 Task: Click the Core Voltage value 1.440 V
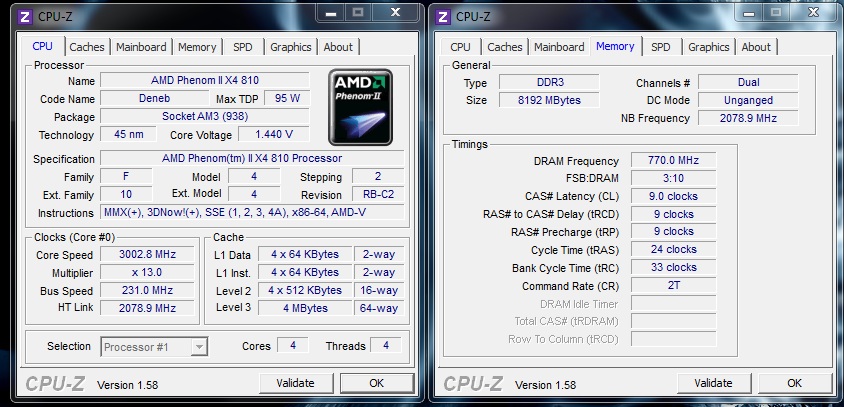274,134
